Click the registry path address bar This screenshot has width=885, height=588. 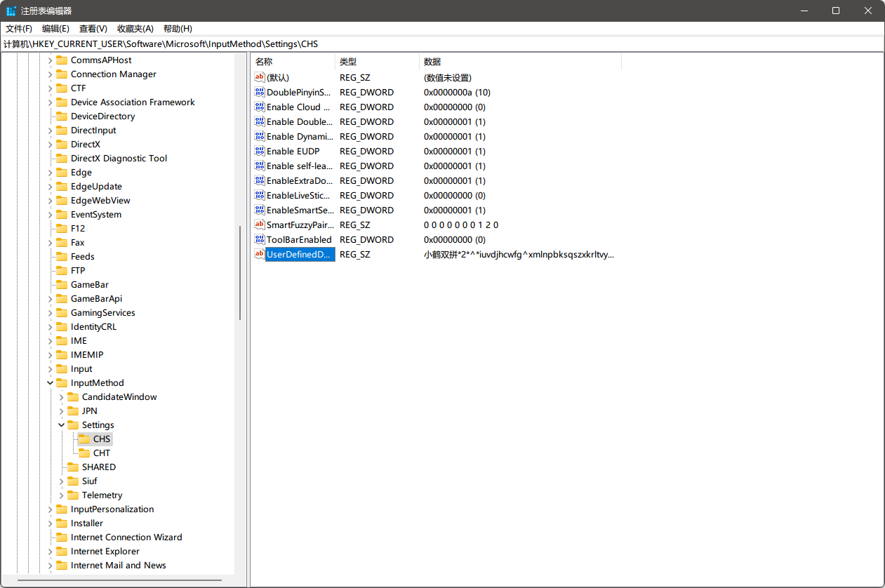click(x=442, y=44)
